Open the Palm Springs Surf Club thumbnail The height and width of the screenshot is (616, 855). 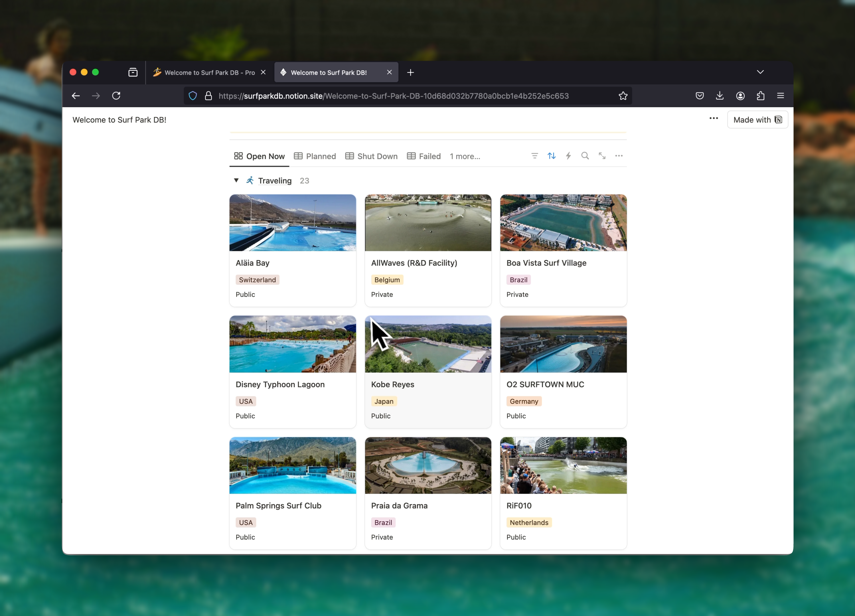[x=293, y=466]
